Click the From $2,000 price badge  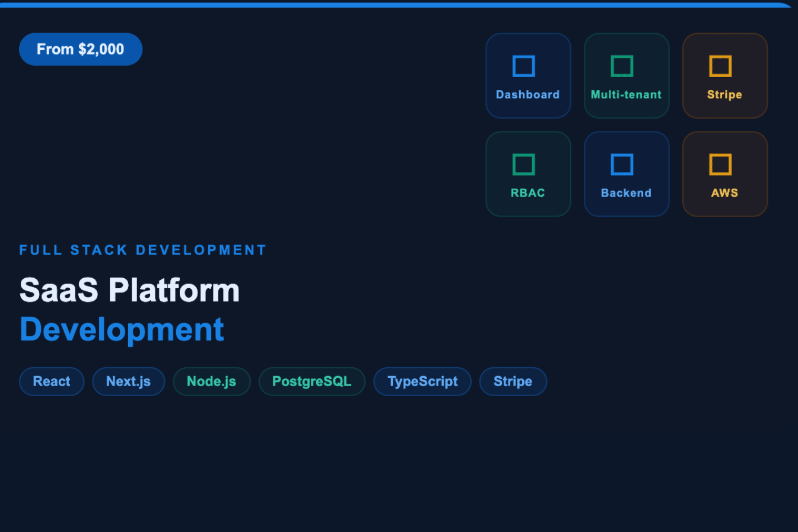(81, 49)
